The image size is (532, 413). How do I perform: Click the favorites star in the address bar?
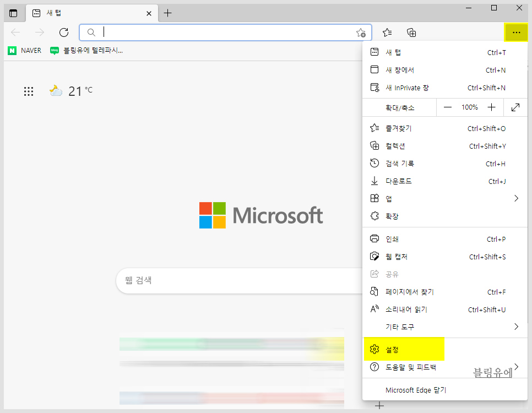pyautogui.click(x=361, y=33)
